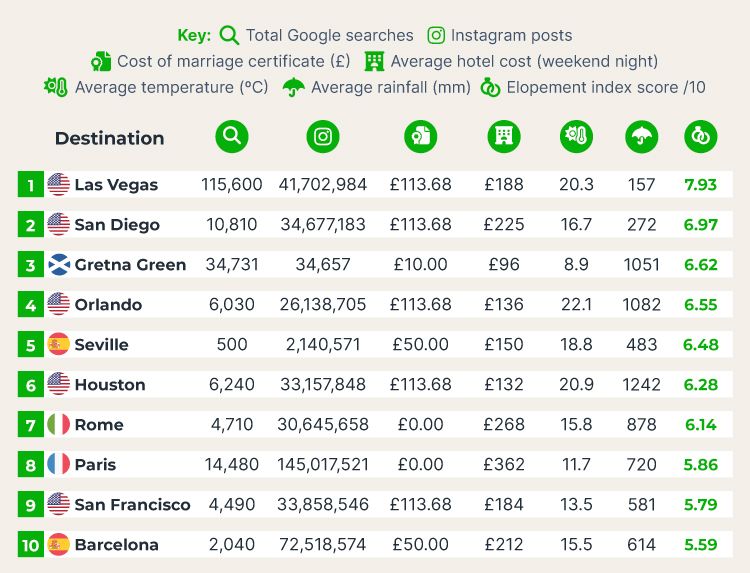Click the Google searches column header icon
The height and width of the screenshot is (573, 750).
232,137
